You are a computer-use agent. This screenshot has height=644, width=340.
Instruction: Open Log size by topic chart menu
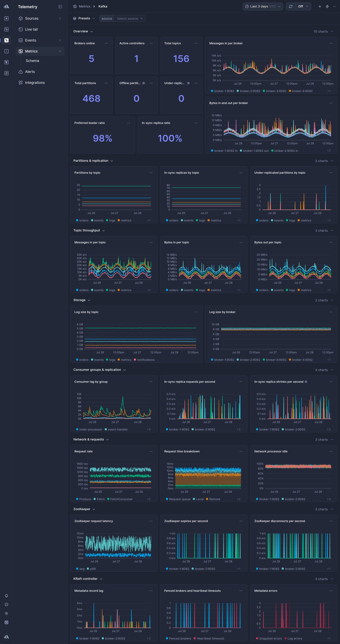[x=196, y=312]
